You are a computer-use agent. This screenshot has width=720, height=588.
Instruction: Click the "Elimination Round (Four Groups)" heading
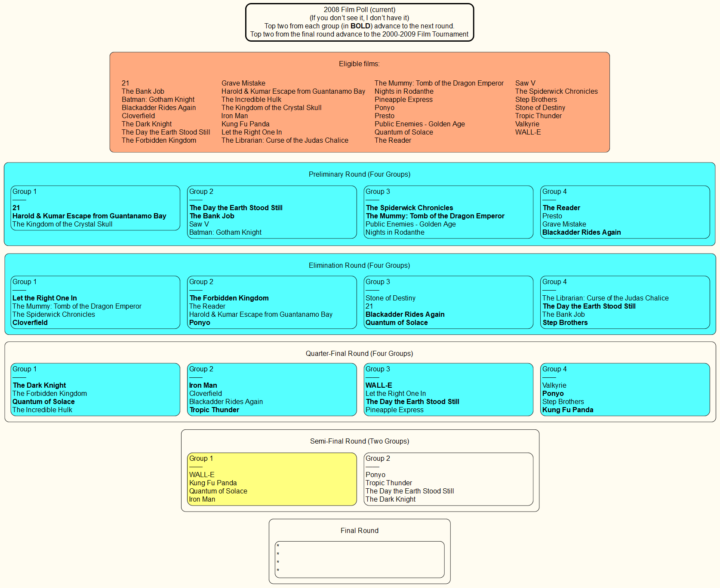click(x=359, y=266)
